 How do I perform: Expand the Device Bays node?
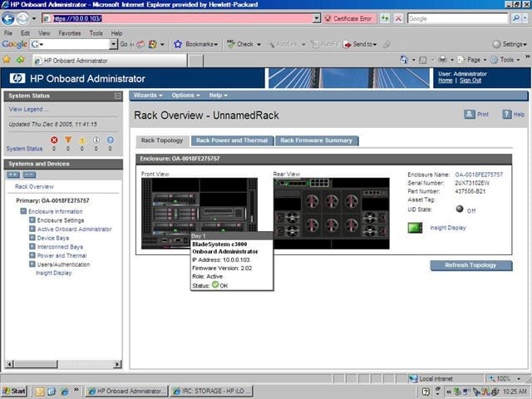[32, 238]
